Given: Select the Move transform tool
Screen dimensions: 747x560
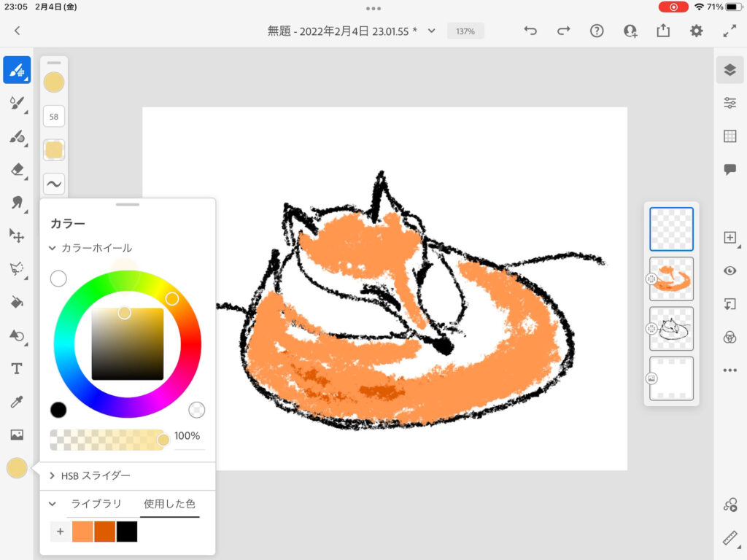Looking at the screenshot, I should [x=17, y=235].
